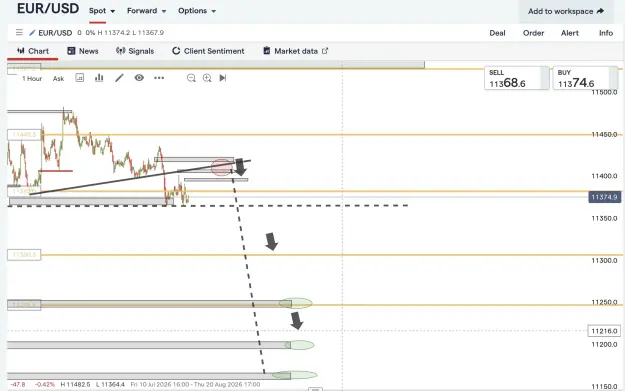
Task: Switch to the News tab
Action: [x=83, y=51]
